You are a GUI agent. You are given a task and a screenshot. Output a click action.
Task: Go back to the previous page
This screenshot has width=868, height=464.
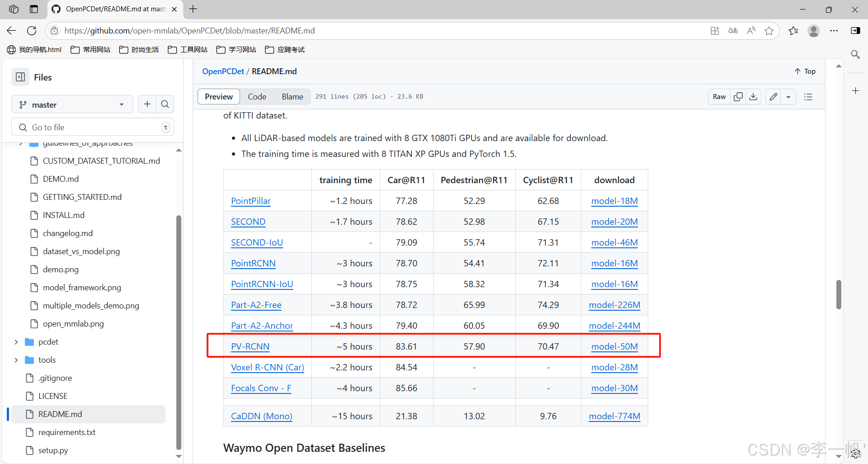pos(11,31)
